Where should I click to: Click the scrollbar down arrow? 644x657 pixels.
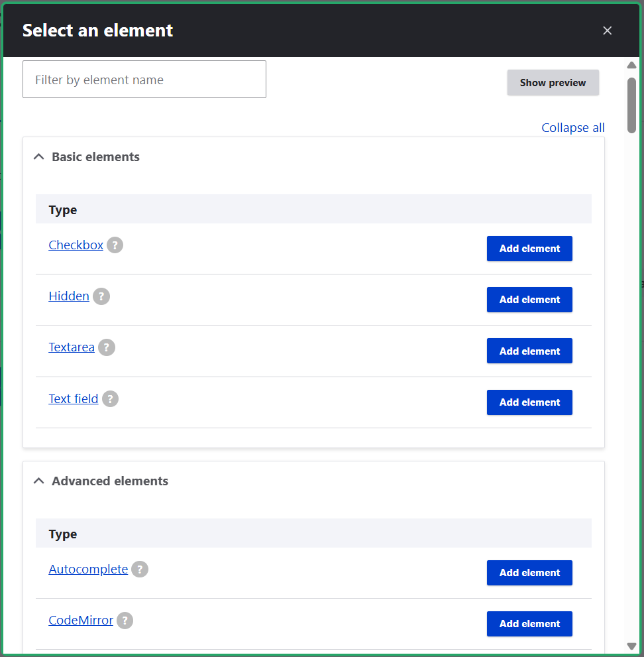(x=631, y=646)
